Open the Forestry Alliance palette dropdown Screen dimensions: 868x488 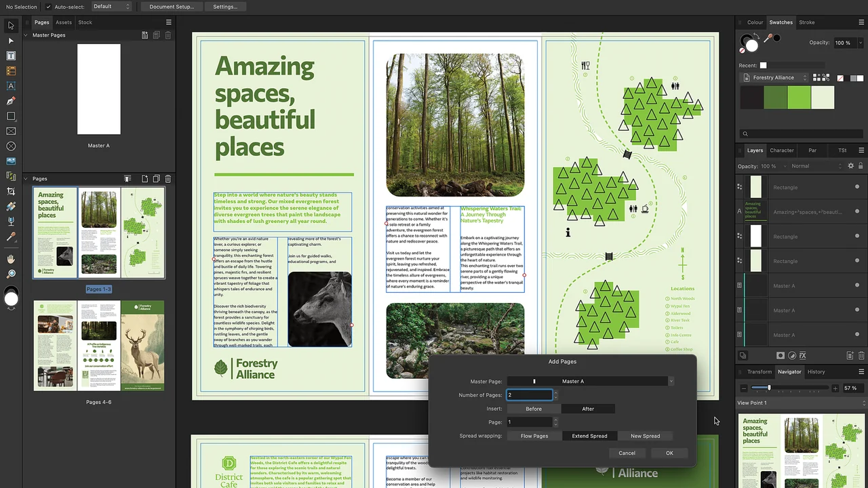[774, 78]
